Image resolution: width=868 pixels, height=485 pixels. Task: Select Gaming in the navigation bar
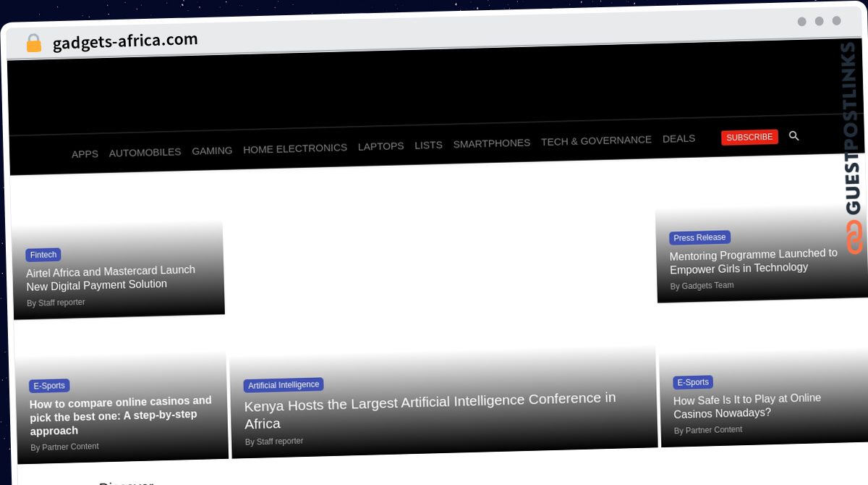pyautogui.click(x=212, y=151)
